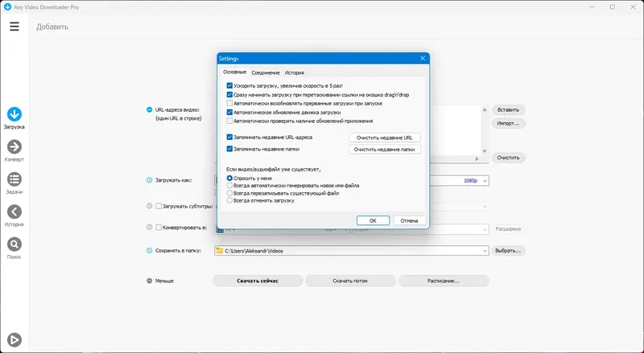Click URL list scroll up arrow

pos(485,109)
